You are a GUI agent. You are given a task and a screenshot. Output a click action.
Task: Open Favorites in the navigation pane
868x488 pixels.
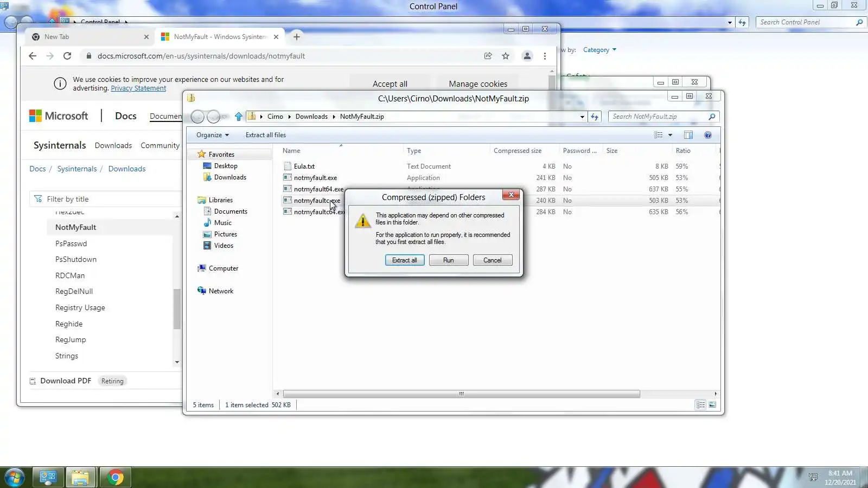(221, 155)
